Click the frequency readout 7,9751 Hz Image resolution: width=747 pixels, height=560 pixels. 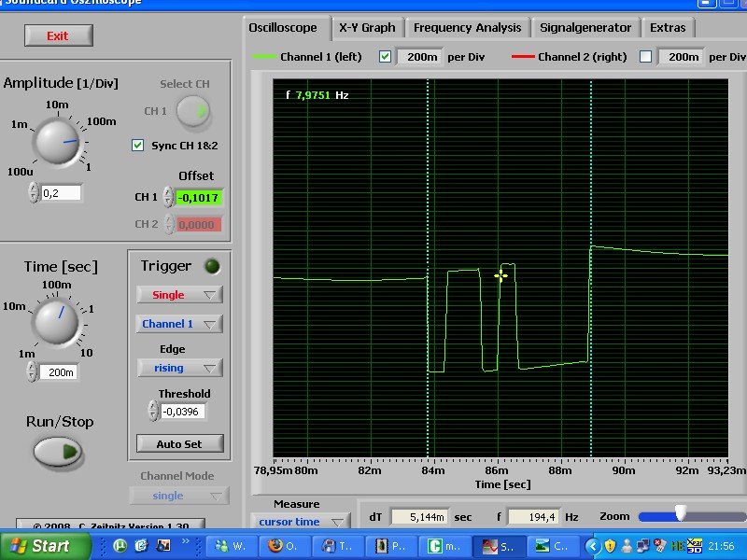tap(317, 95)
